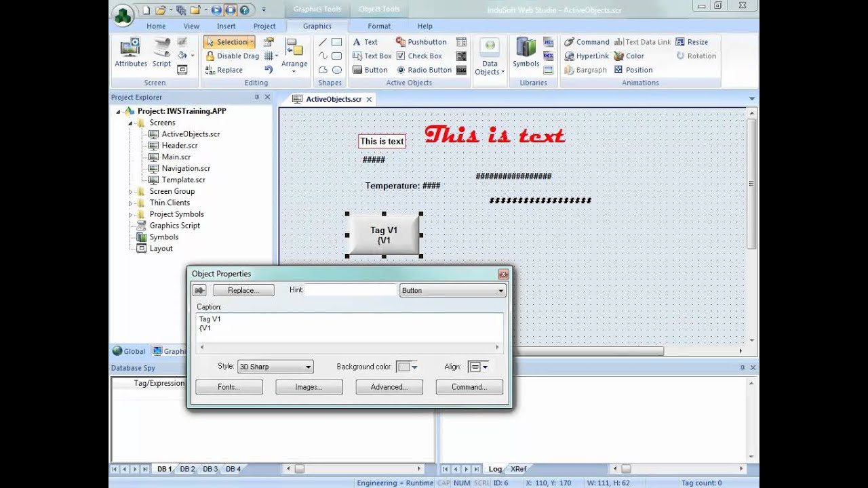Click the Images... button

pyautogui.click(x=309, y=387)
